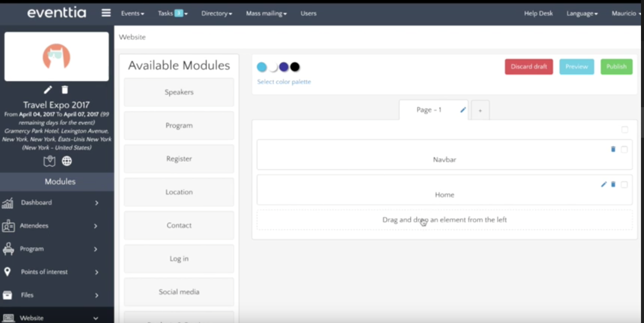Click the Points of interest pin icon
This screenshot has width=644, height=323.
[x=7, y=272]
